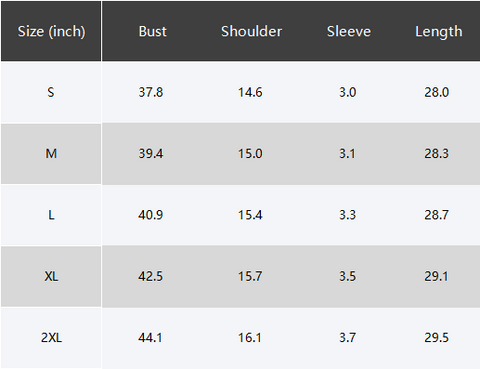
Task: Select the L size row label
Action: (x=51, y=215)
